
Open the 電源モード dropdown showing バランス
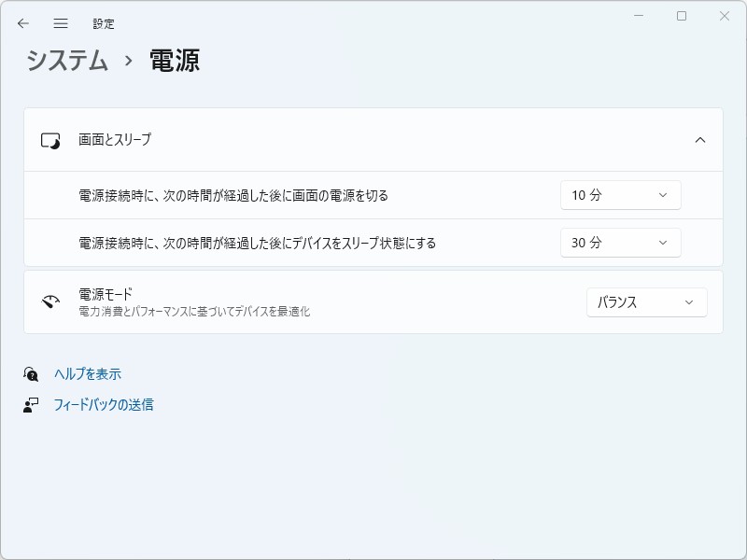coord(646,301)
